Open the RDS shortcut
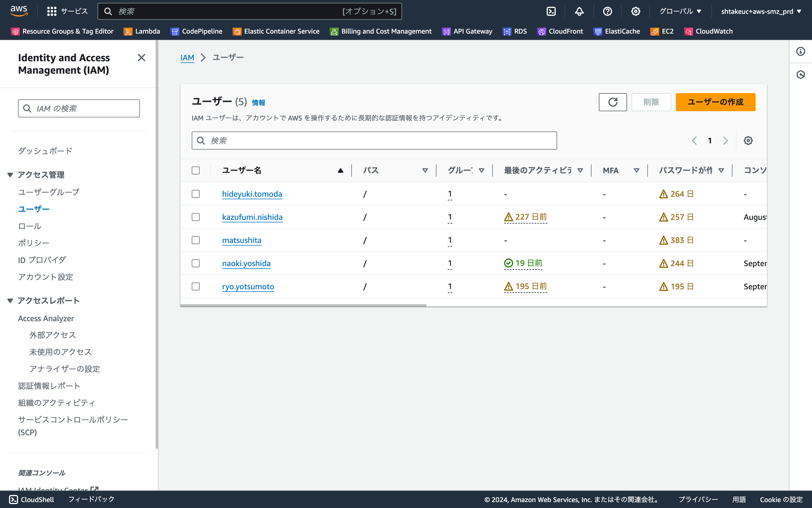812x508 pixels. click(x=515, y=31)
